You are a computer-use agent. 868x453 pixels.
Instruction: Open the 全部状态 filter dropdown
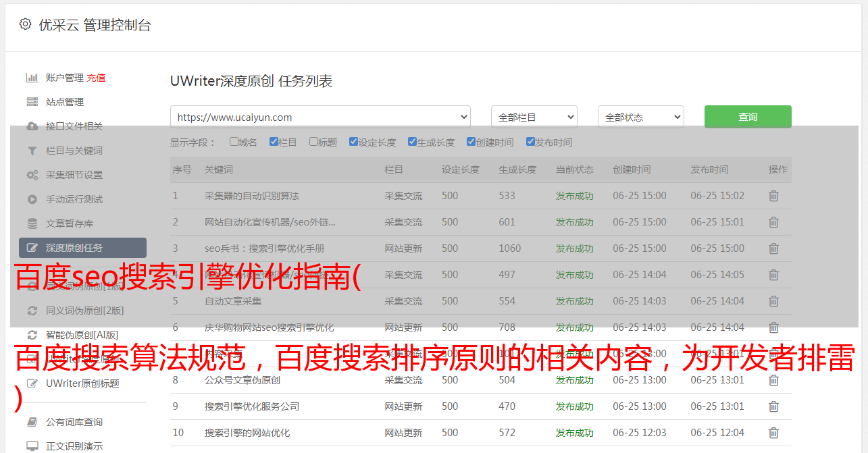(x=640, y=117)
